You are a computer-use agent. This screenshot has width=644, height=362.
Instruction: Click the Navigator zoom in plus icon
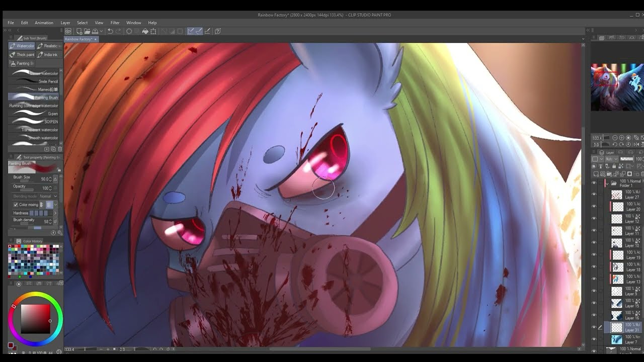(622, 137)
